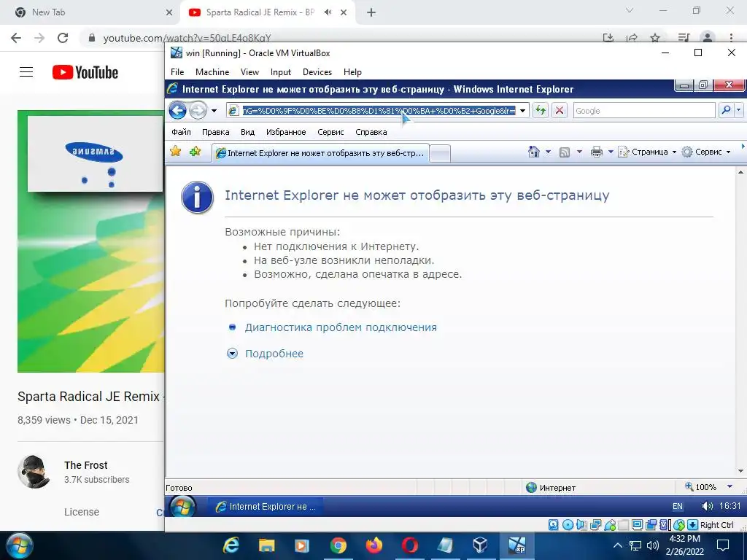Viewport: 747px width, 560px height.
Task: Open the VirtualBox File menu
Action: (177, 72)
